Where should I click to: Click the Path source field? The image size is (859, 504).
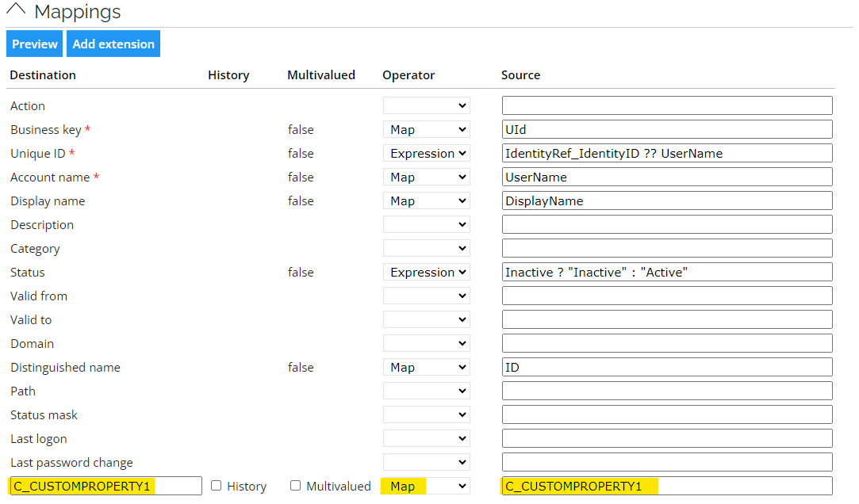coord(667,391)
